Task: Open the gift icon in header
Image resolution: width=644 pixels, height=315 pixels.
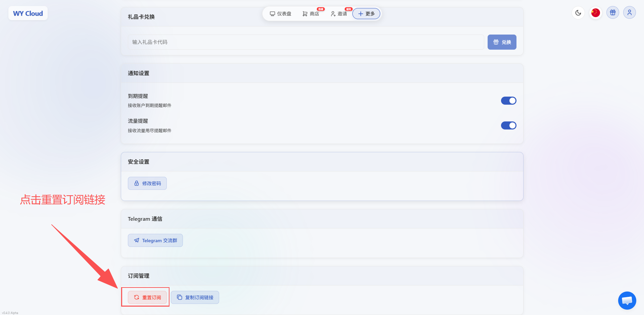Action: pos(612,13)
